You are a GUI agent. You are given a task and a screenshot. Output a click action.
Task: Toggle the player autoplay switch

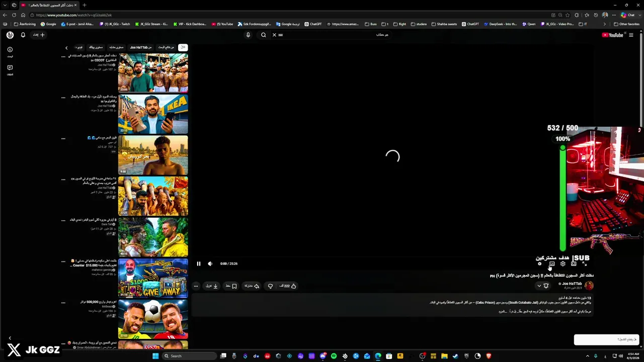tap(540, 263)
